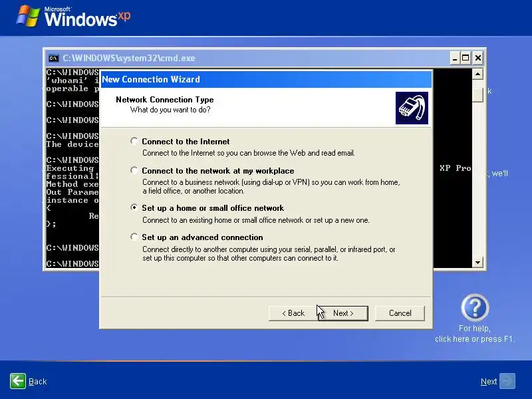Click the green Back arrow icon in setup
This screenshot has width=532, height=399.
click(18, 381)
